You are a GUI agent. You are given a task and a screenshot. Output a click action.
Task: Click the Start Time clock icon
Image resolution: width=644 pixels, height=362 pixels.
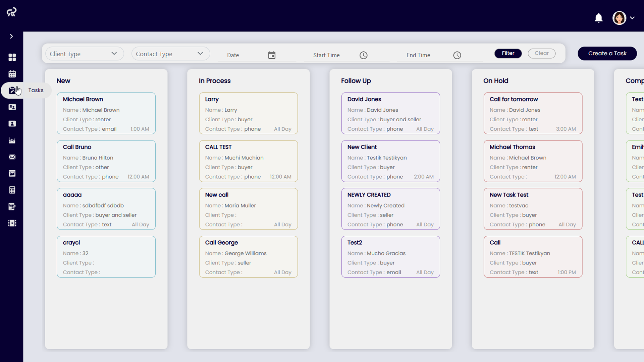pyautogui.click(x=363, y=55)
